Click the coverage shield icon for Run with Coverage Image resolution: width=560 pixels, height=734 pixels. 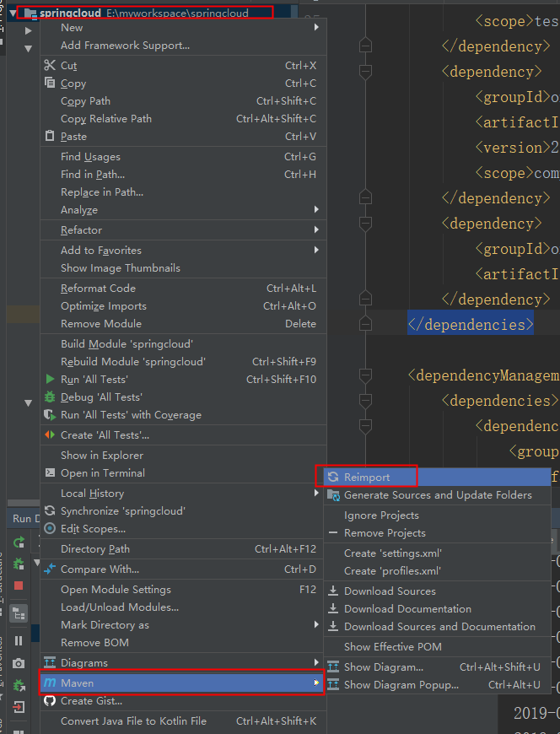click(x=50, y=415)
